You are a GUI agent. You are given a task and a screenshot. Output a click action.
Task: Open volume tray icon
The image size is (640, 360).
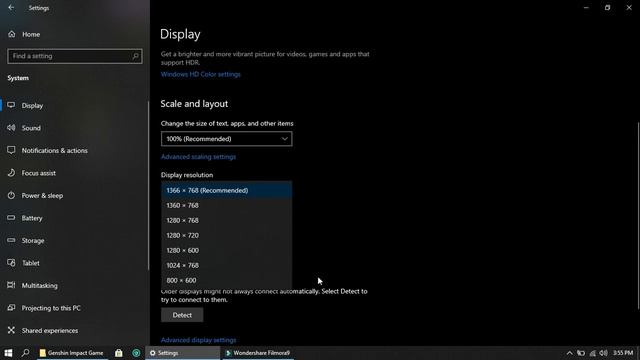(604, 353)
